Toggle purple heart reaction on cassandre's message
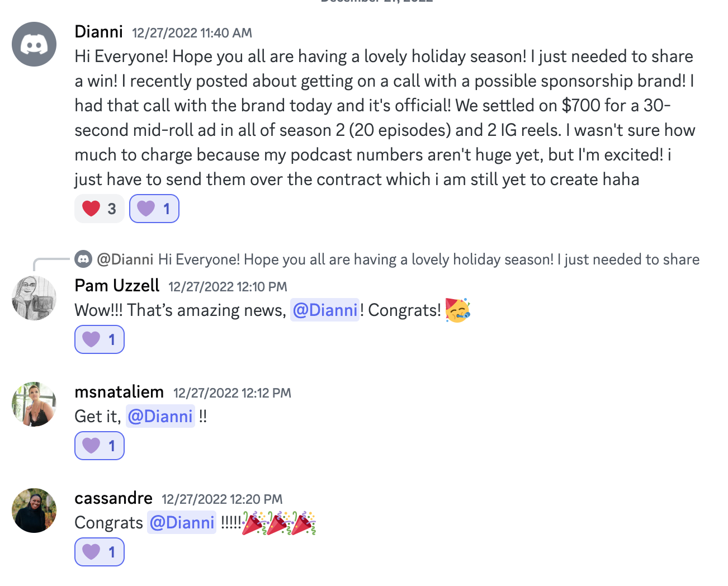This screenshot has height=586, width=728. point(100,552)
